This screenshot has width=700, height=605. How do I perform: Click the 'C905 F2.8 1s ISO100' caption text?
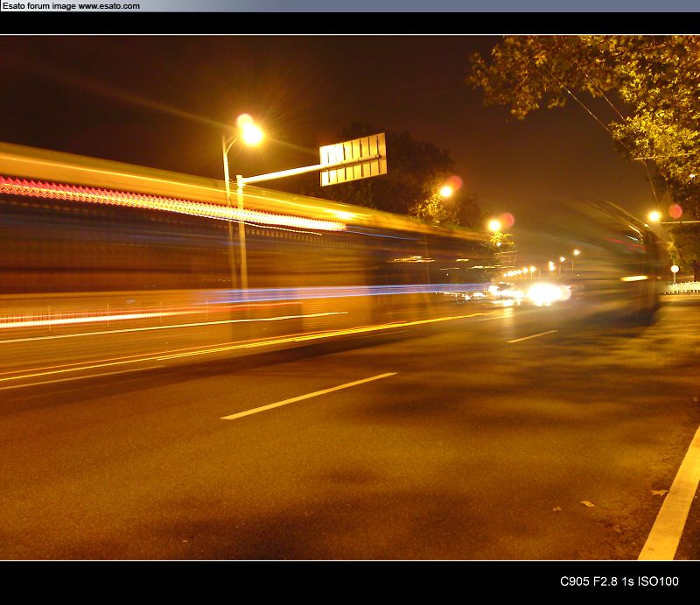pyautogui.click(x=619, y=581)
